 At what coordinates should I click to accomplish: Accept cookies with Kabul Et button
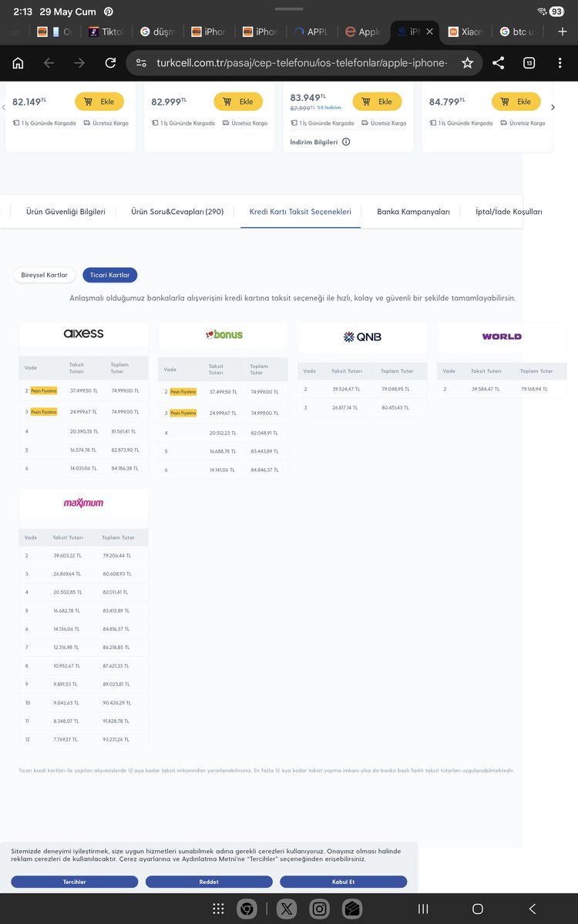(344, 882)
